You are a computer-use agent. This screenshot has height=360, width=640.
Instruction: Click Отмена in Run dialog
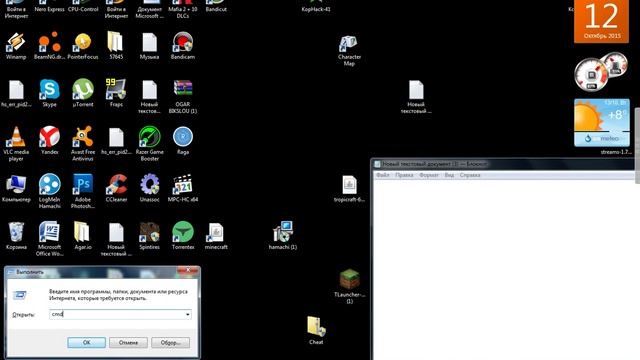click(x=128, y=342)
